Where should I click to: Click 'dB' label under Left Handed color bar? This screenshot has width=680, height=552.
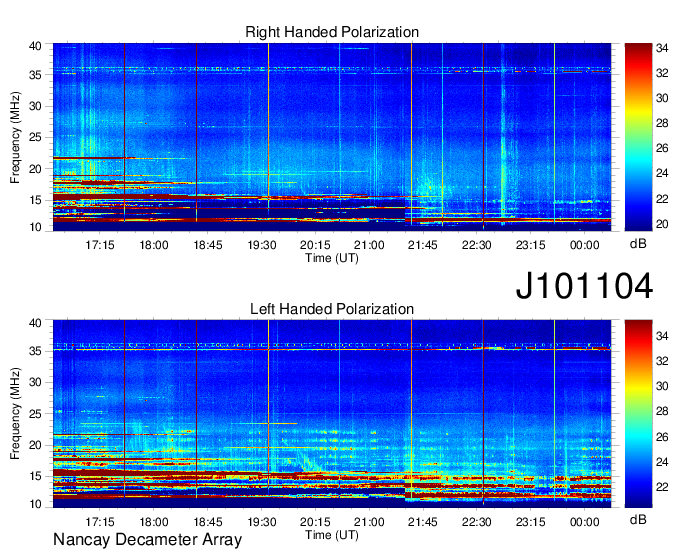point(638,519)
